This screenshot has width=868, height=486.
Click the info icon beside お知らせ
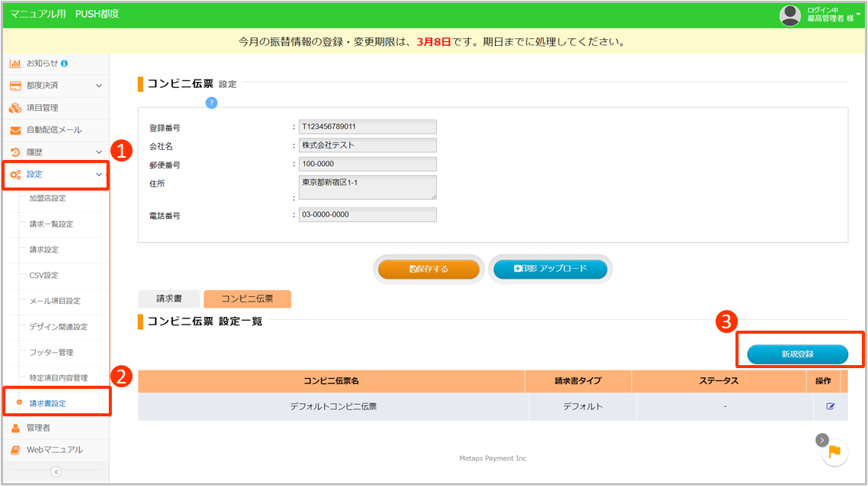64,63
